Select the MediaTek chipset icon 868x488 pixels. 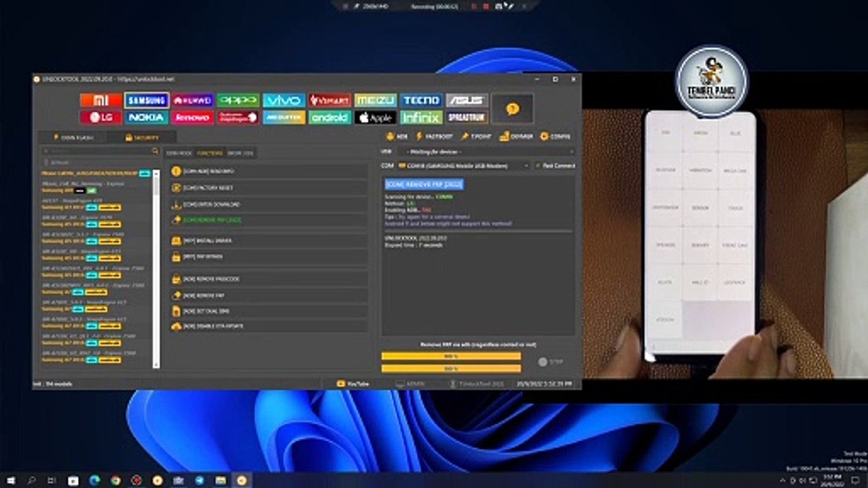tap(284, 117)
